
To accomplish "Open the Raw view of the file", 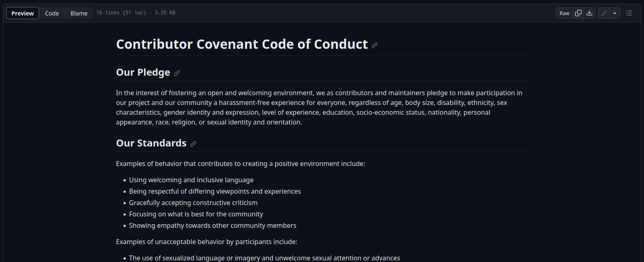I will point(564,13).
